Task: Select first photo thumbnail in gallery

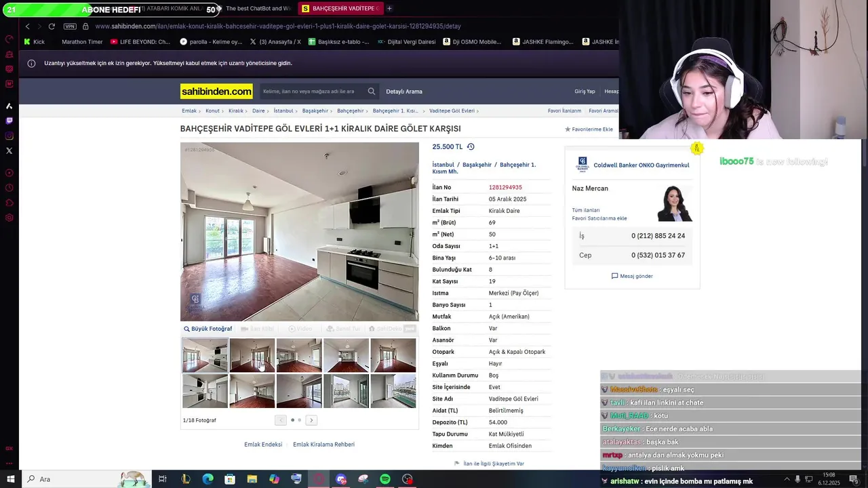Action: (205, 355)
